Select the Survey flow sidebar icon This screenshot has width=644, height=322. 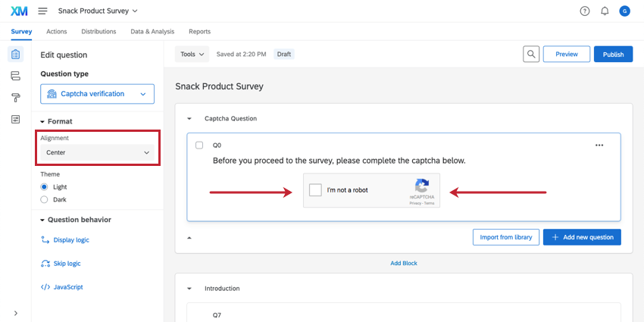pos(16,76)
